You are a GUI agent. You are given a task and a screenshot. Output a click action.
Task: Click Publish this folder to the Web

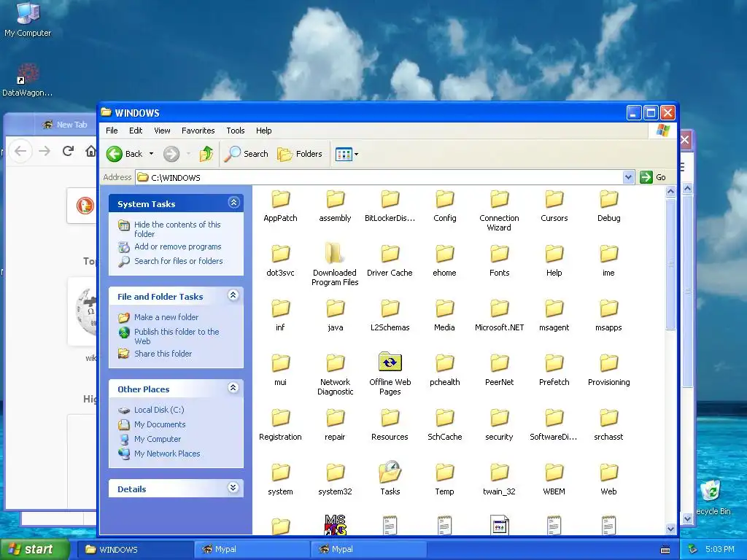click(177, 336)
